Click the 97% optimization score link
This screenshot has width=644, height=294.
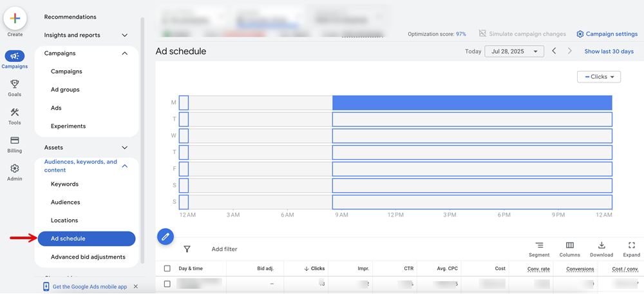pyautogui.click(x=461, y=34)
